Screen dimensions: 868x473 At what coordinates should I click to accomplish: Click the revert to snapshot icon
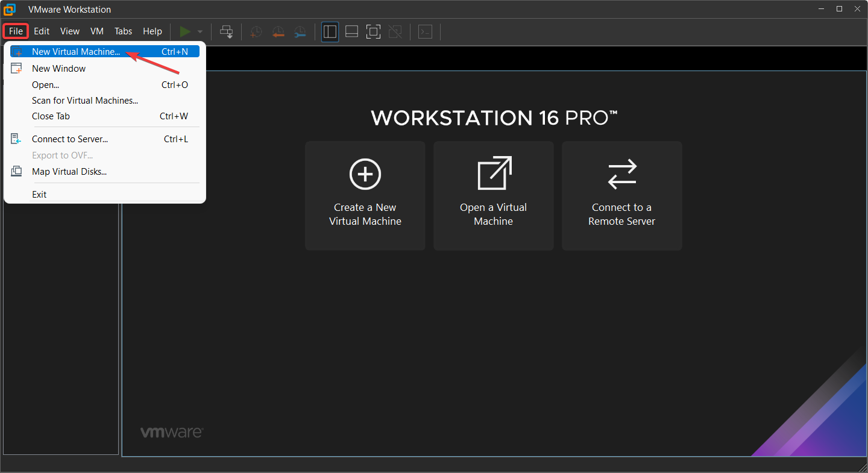coord(278,31)
